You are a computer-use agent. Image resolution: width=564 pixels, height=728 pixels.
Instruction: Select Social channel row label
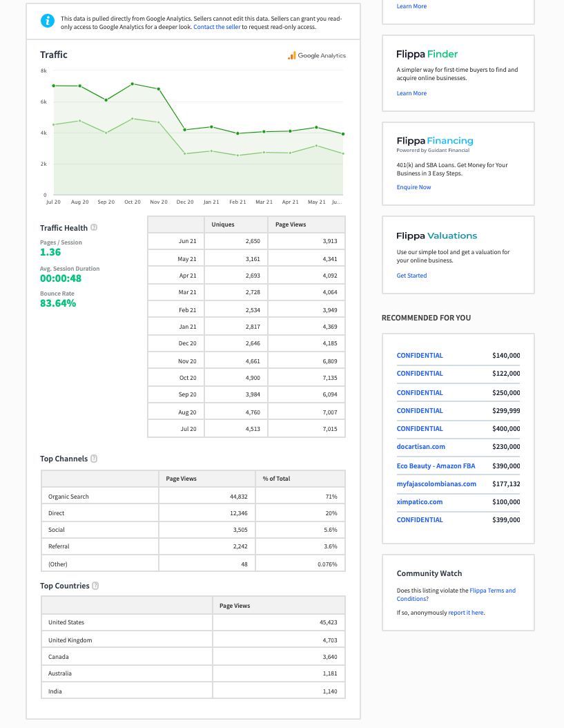coord(56,530)
